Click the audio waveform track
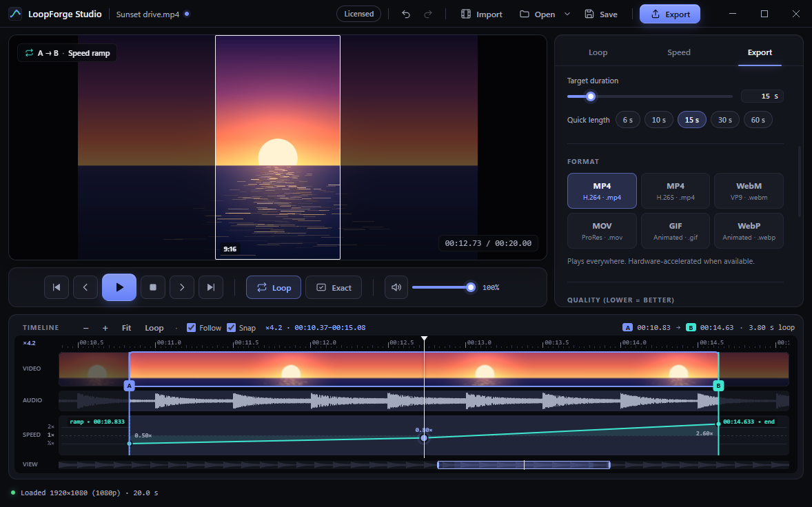812x507 pixels. 424,400
